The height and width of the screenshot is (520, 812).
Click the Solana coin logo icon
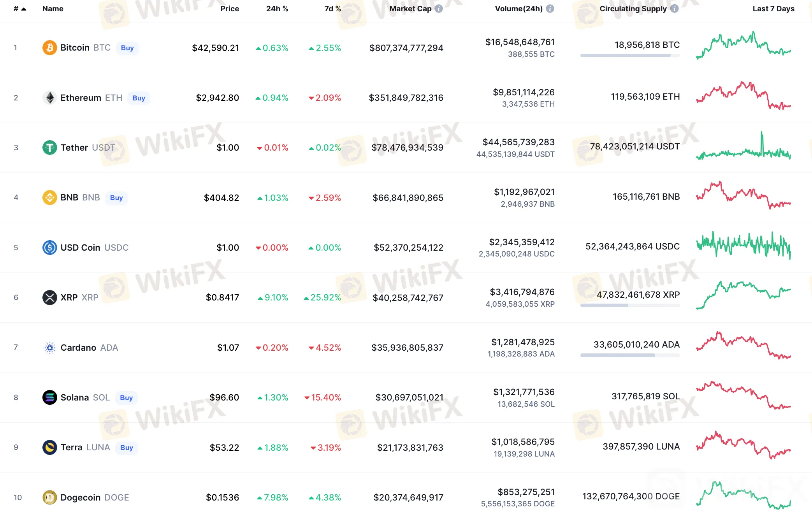point(49,397)
